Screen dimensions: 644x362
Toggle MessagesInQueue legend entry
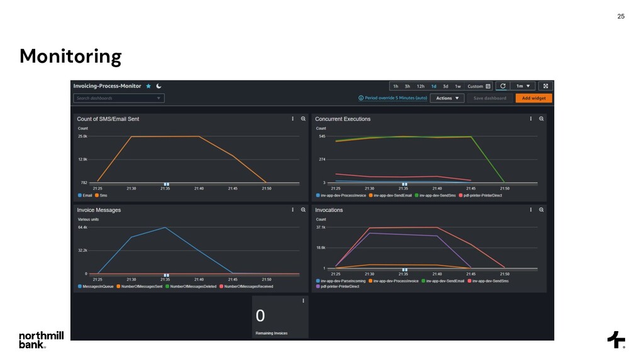click(x=96, y=287)
